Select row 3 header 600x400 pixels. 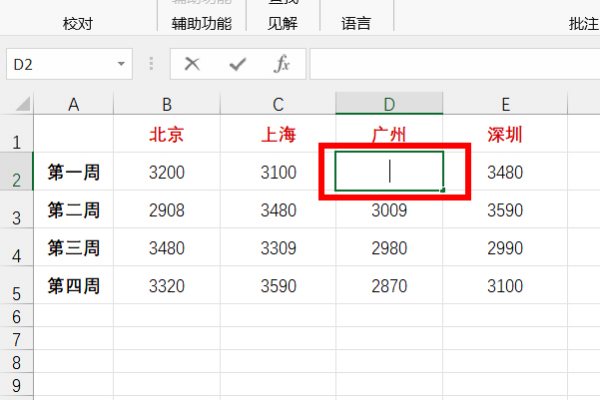[x=16, y=209]
